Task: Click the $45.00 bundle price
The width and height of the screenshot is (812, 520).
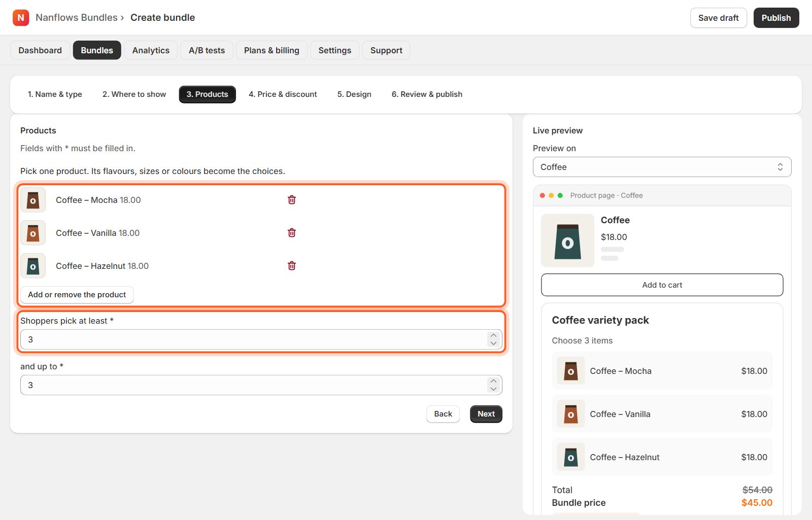Action: pos(757,503)
